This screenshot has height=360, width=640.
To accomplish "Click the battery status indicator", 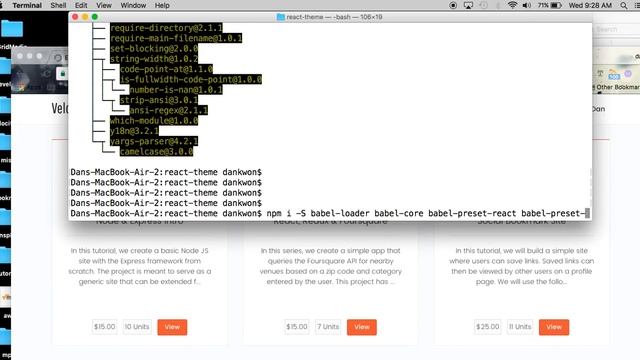I will point(549,5).
